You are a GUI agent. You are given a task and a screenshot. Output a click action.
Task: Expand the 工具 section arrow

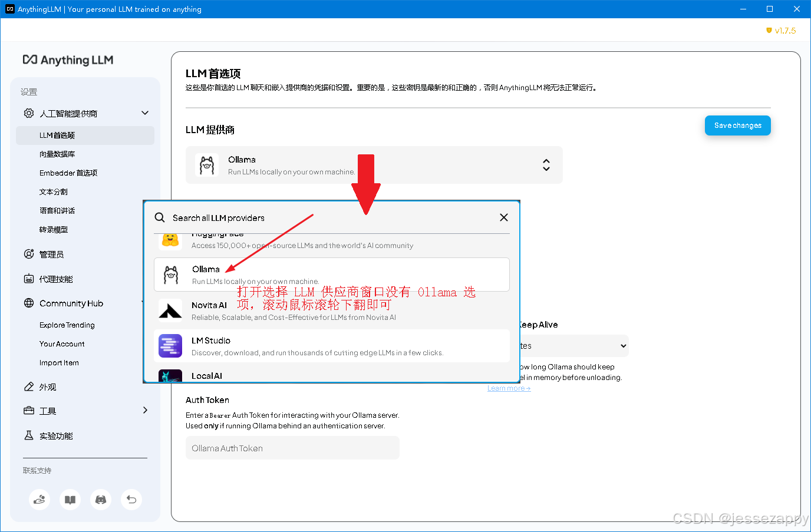145,410
